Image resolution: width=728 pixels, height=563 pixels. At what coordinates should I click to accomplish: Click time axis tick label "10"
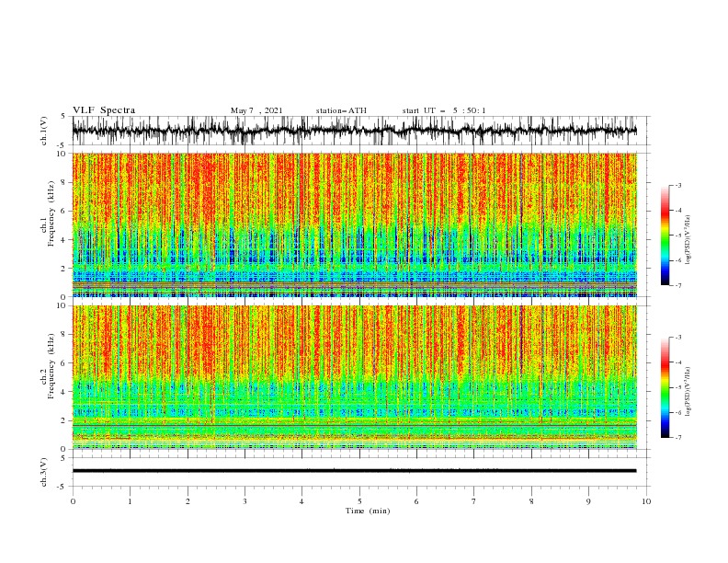point(646,501)
